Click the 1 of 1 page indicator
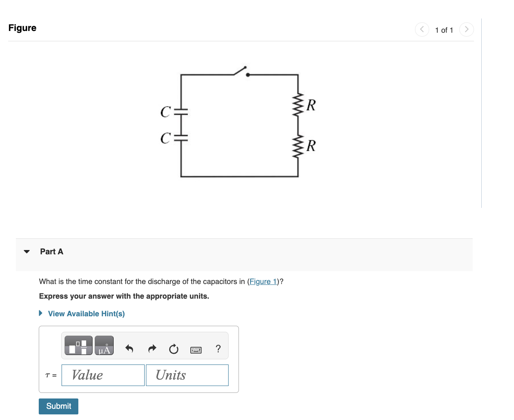The image size is (514, 420). [x=444, y=30]
